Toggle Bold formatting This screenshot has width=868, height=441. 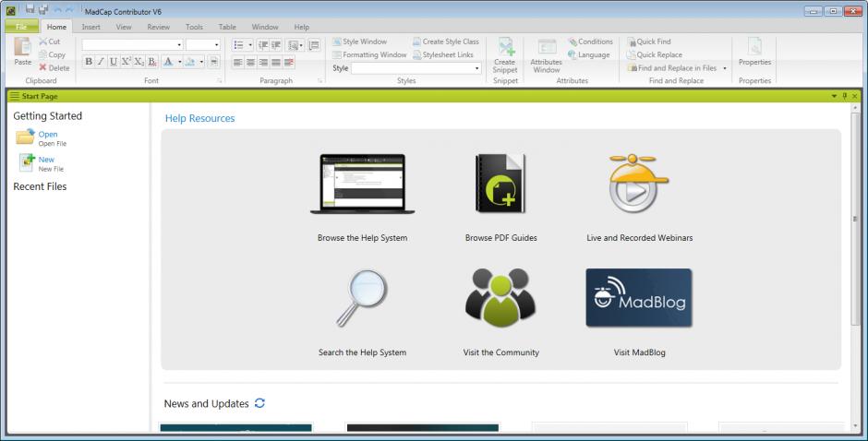[x=89, y=62]
